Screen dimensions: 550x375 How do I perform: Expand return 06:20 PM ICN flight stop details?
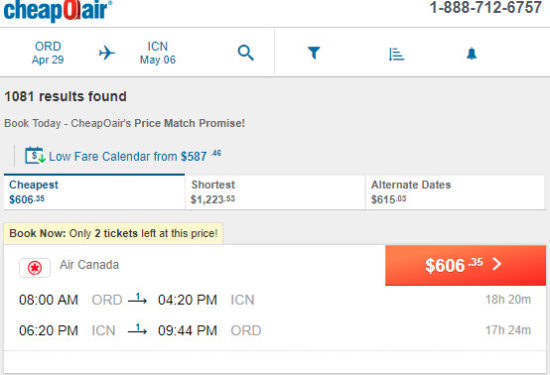click(137, 330)
